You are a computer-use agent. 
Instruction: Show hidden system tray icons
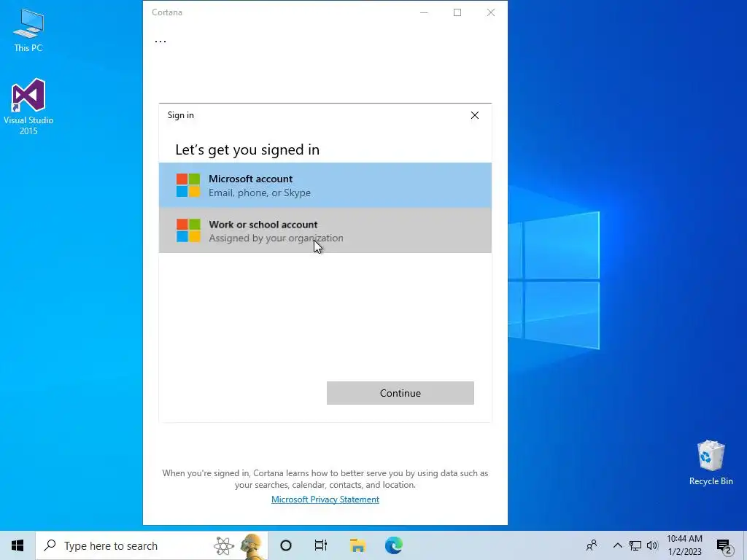pos(617,545)
